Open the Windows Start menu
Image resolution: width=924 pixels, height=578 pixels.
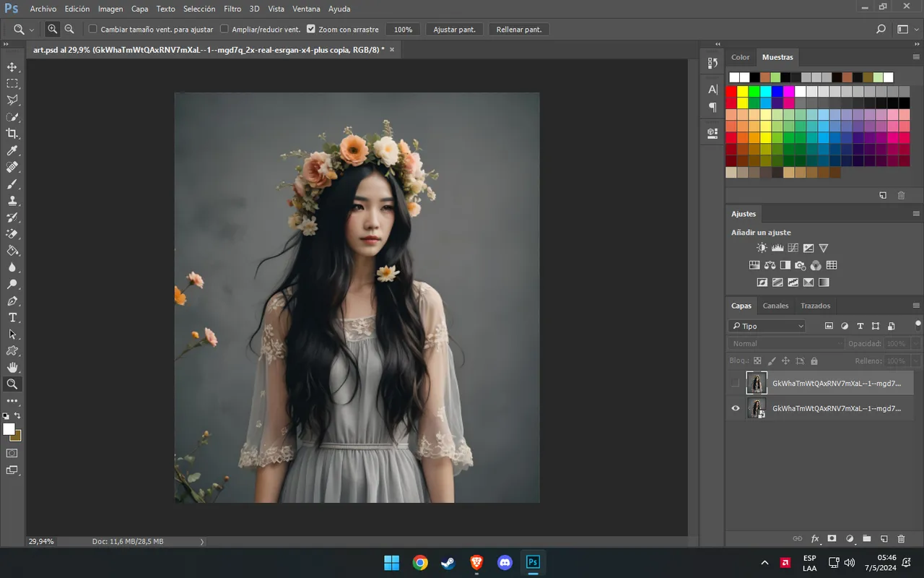tap(391, 563)
